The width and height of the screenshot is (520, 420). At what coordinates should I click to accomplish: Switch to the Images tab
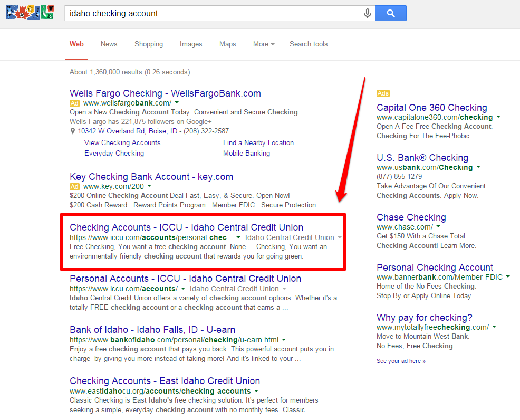pyautogui.click(x=191, y=44)
